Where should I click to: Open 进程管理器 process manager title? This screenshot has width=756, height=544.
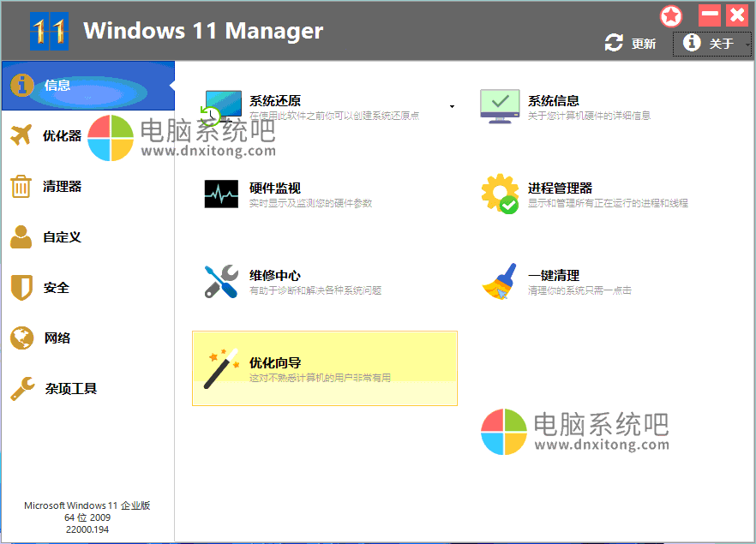coord(560,188)
